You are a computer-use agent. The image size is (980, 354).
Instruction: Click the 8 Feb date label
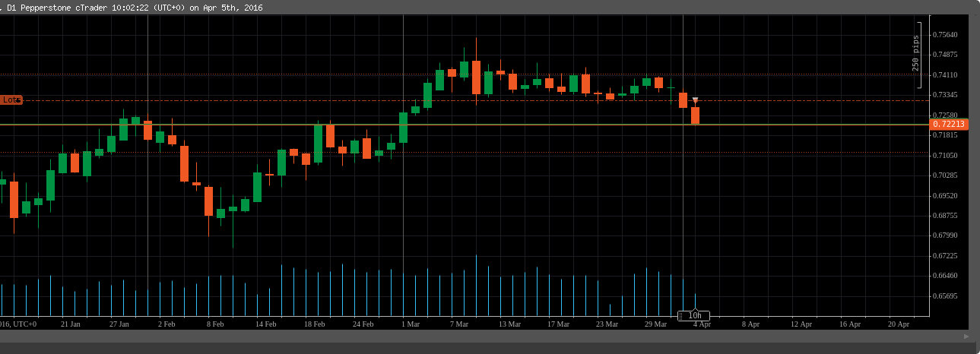pos(215,324)
